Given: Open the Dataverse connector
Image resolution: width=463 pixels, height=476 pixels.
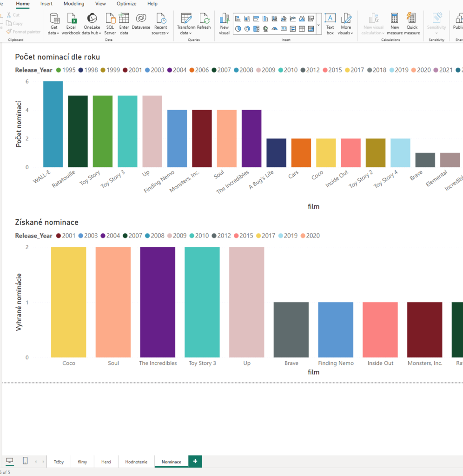Looking at the screenshot, I should 141,21.
